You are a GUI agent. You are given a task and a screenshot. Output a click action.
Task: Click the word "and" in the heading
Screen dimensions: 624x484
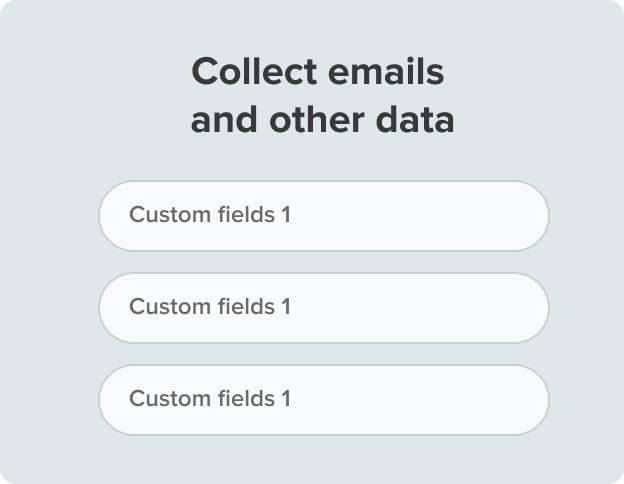pos(224,121)
